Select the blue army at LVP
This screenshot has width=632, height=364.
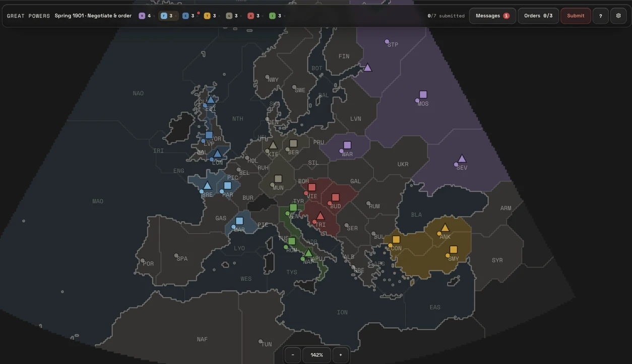click(209, 135)
